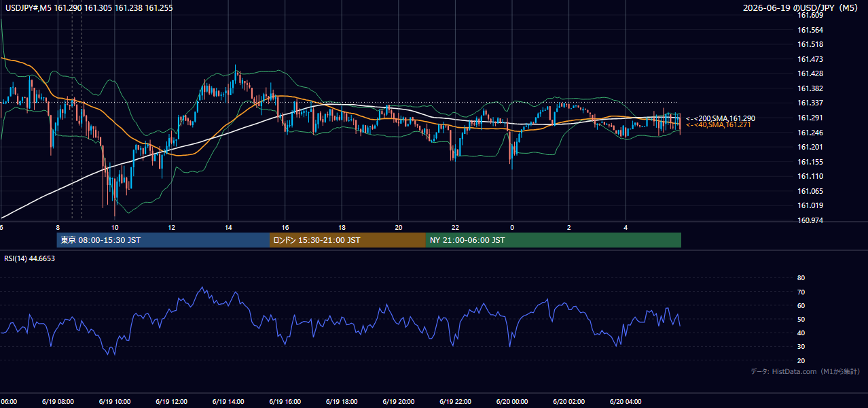Screen dimensions: 868x408
Task: Click RSI scale level 40
Action: tap(801, 333)
